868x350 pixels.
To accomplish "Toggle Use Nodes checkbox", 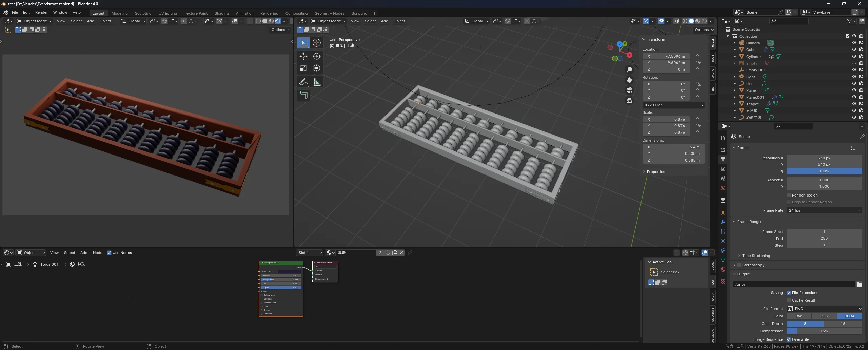I will (x=109, y=253).
